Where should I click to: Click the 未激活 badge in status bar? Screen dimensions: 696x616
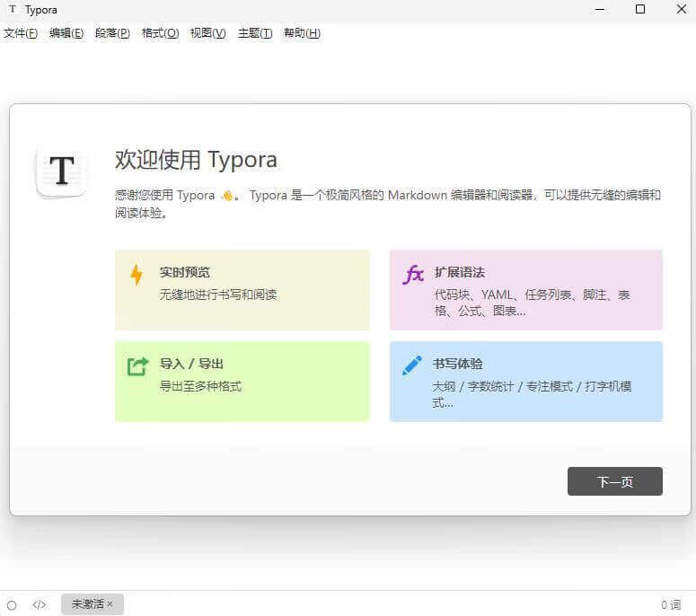pyautogui.click(x=93, y=604)
